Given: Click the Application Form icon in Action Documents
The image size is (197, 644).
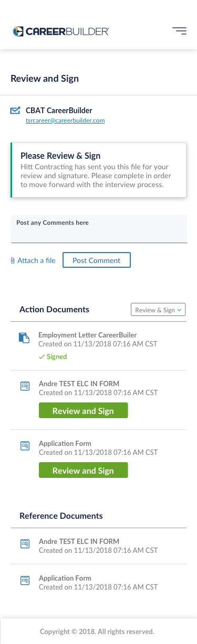Looking at the screenshot, I should pyautogui.click(x=24, y=446).
